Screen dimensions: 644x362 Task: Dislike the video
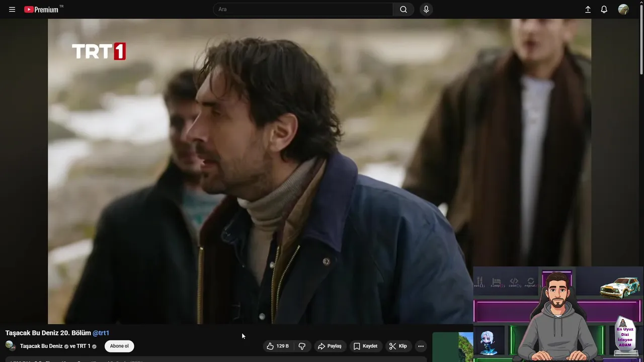click(302, 346)
